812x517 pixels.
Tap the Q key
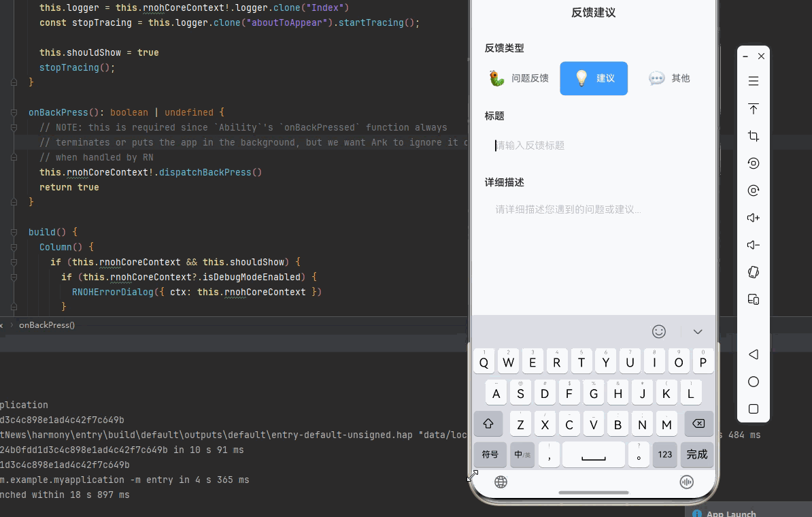484,362
